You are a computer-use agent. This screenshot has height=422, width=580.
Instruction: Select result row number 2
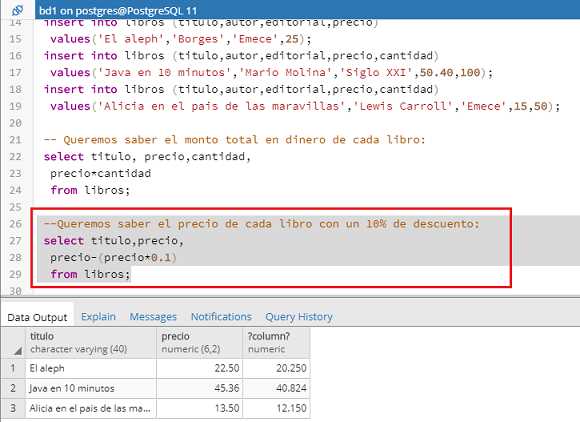pyautogui.click(x=13, y=388)
